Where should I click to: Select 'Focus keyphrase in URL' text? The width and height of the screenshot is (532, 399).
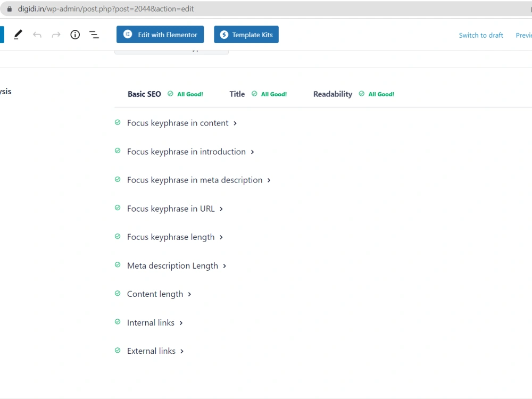click(171, 209)
